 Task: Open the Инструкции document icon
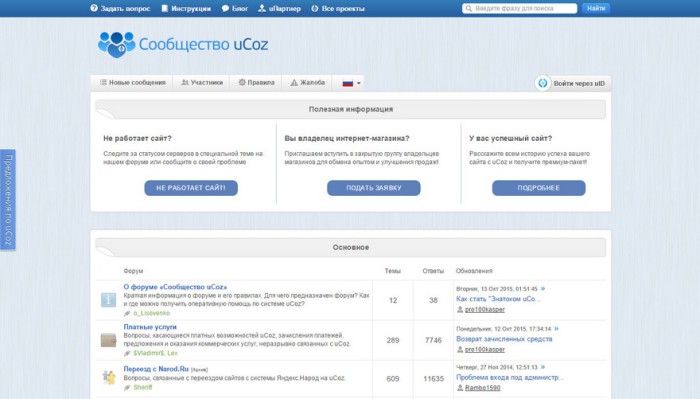coord(165,8)
